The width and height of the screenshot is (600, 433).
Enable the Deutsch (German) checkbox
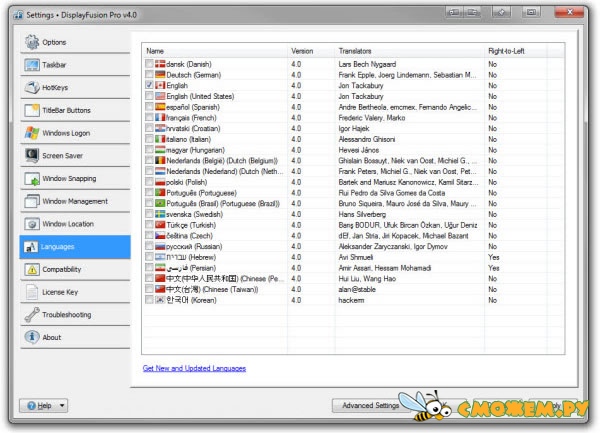[149, 74]
